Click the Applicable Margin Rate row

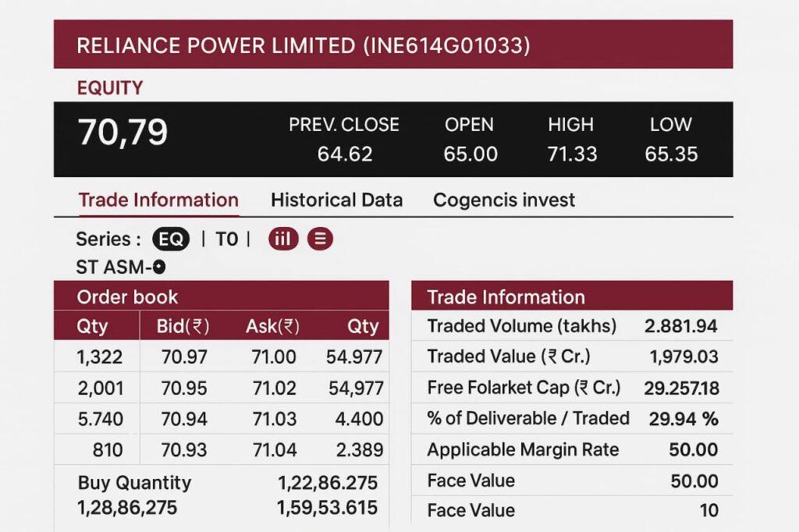coord(572,449)
